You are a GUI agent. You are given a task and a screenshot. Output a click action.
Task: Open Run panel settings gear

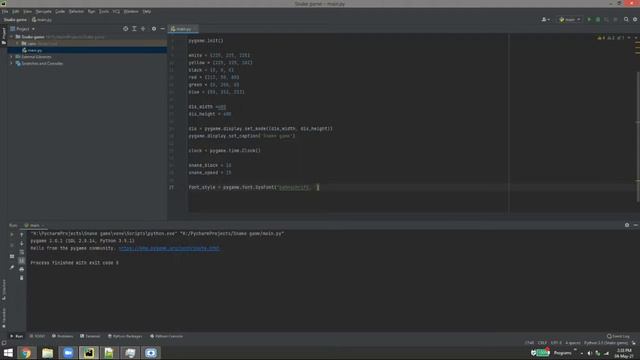tap(627, 225)
